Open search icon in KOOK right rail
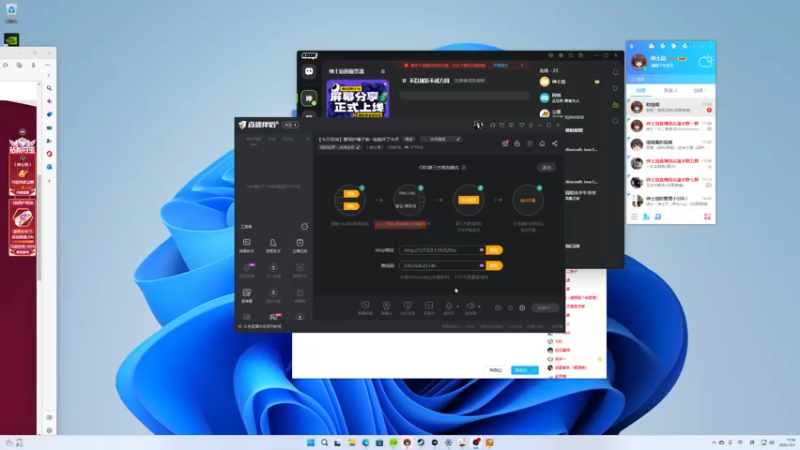 pyautogui.click(x=615, y=121)
